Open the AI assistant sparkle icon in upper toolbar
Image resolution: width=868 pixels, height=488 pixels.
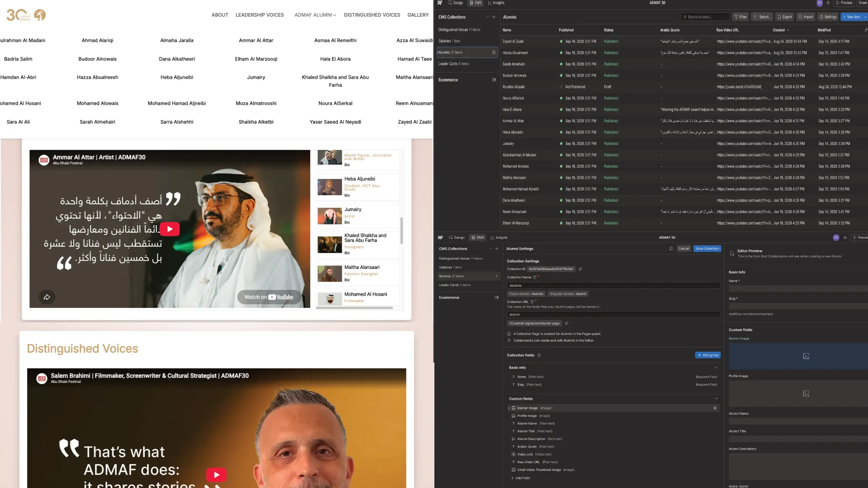pyautogui.click(x=828, y=3)
